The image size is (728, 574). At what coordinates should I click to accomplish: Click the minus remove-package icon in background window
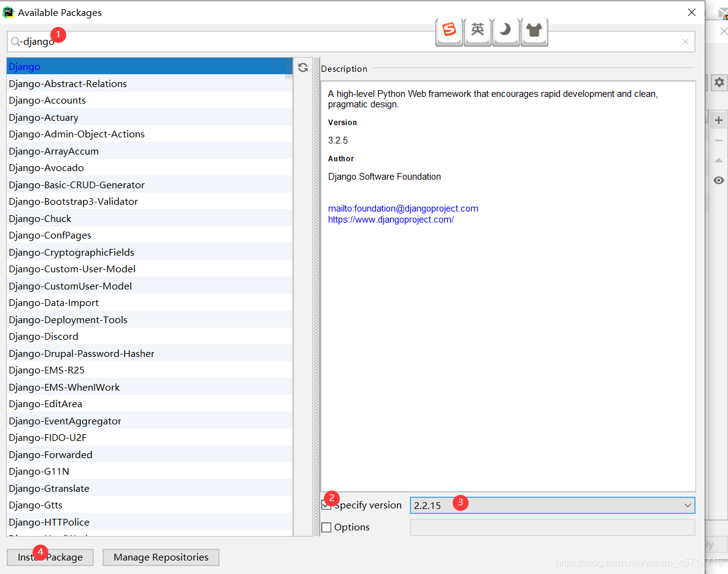pyautogui.click(x=719, y=140)
